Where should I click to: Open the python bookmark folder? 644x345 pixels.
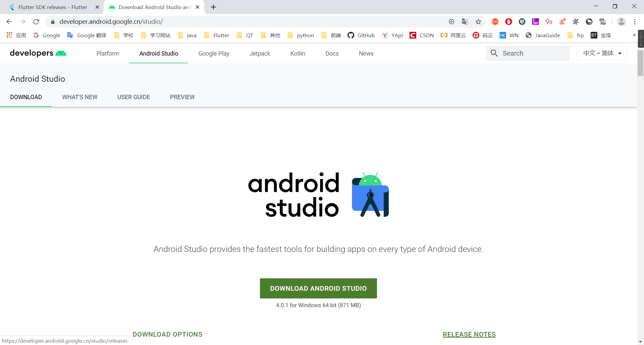(x=301, y=35)
